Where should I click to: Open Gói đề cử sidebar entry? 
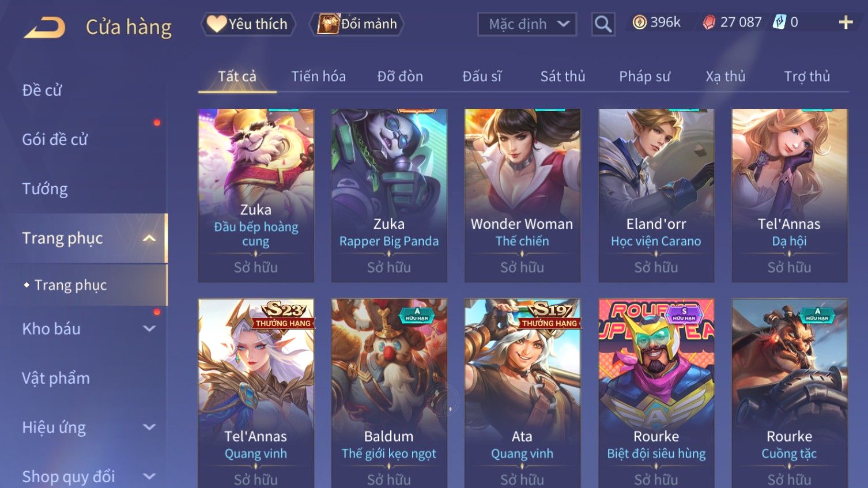point(55,139)
